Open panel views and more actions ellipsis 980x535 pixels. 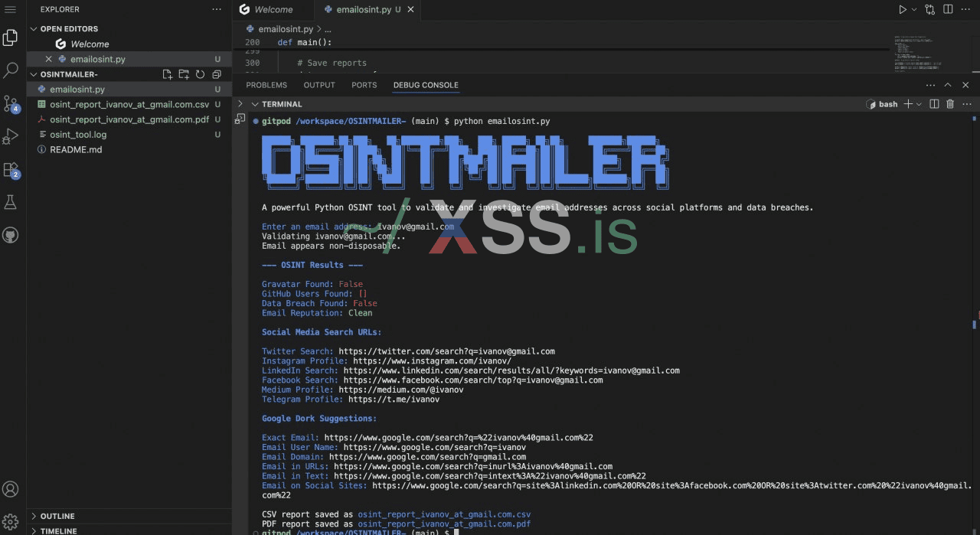point(930,85)
